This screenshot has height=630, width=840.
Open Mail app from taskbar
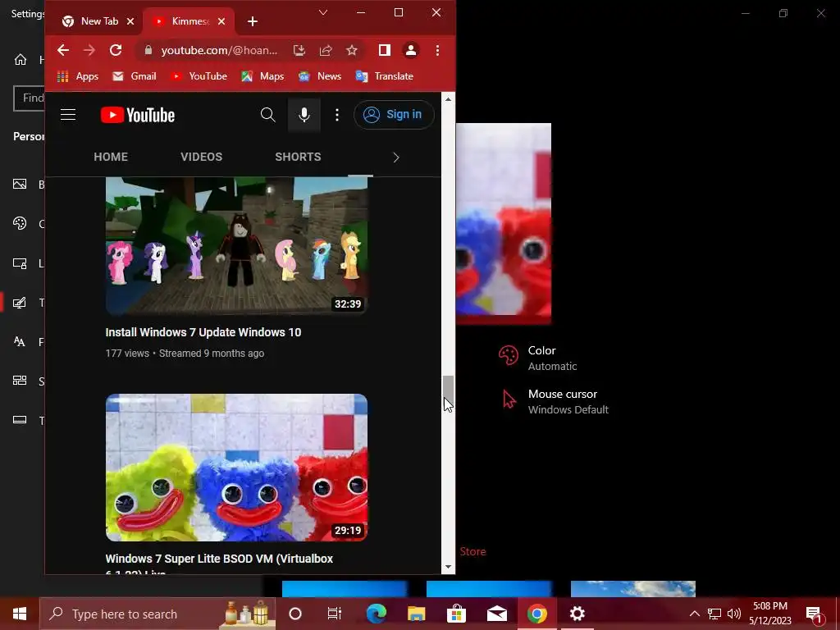pos(496,614)
